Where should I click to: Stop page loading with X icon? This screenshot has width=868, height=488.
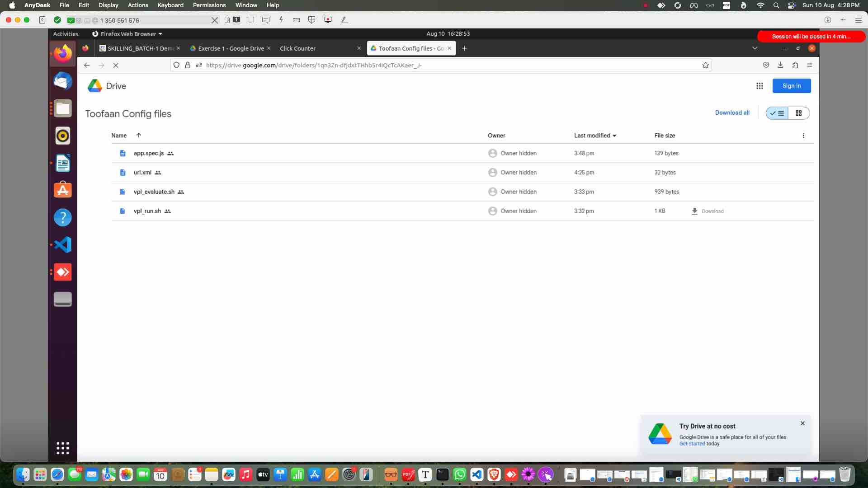pyautogui.click(x=116, y=65)
